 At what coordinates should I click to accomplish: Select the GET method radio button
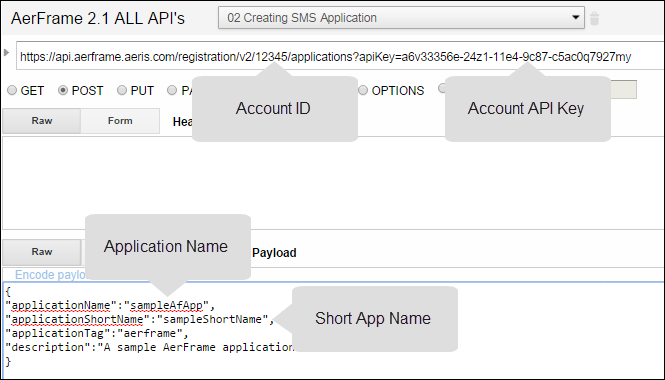12,90
